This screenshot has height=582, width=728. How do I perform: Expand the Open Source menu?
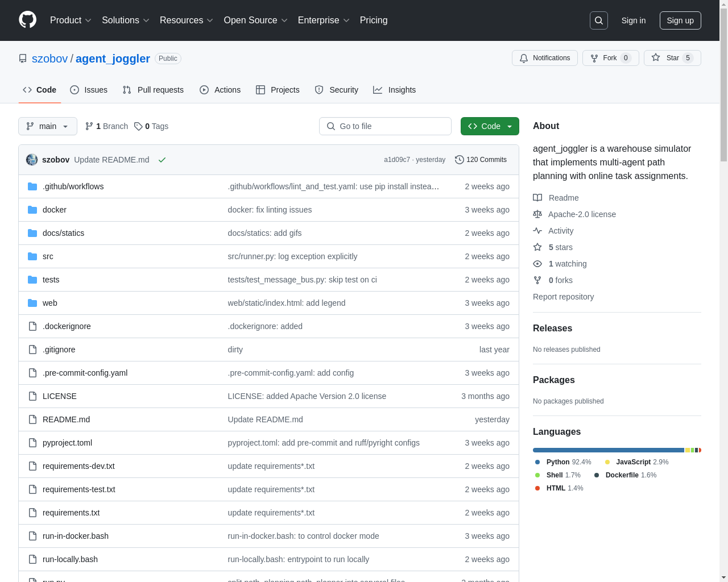256,20
